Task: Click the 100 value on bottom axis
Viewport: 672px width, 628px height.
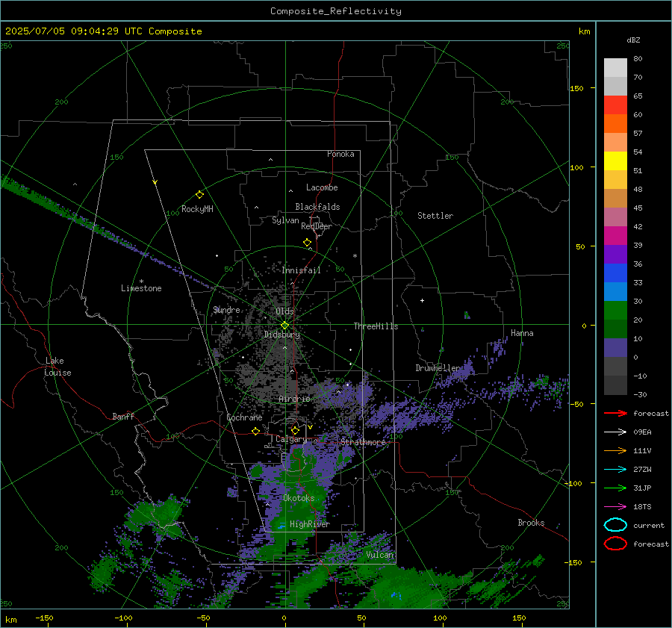Action: [x=440, y=618]
